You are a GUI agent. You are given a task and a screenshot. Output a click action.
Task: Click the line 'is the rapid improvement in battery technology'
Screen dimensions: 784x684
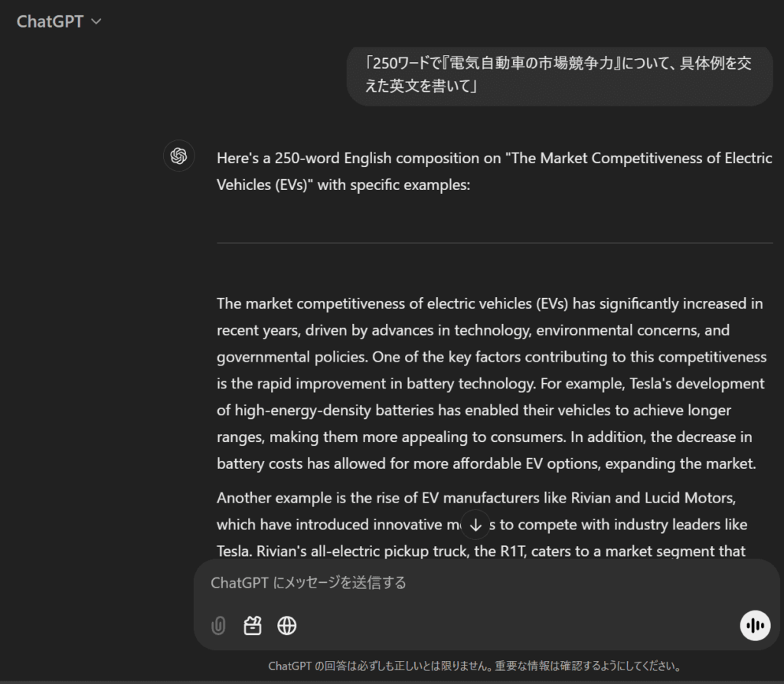pyautogui.click(x=491, y=383)
